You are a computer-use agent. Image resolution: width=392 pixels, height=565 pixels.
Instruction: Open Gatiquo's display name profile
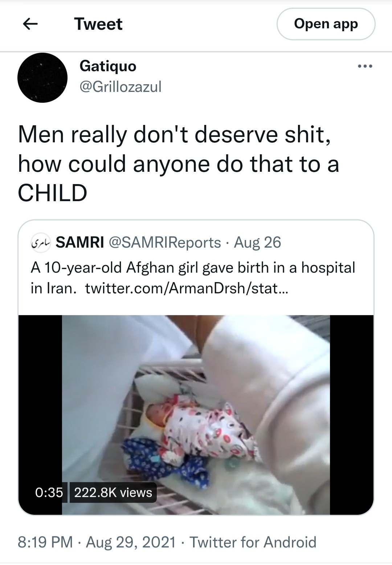pos(108,66)
